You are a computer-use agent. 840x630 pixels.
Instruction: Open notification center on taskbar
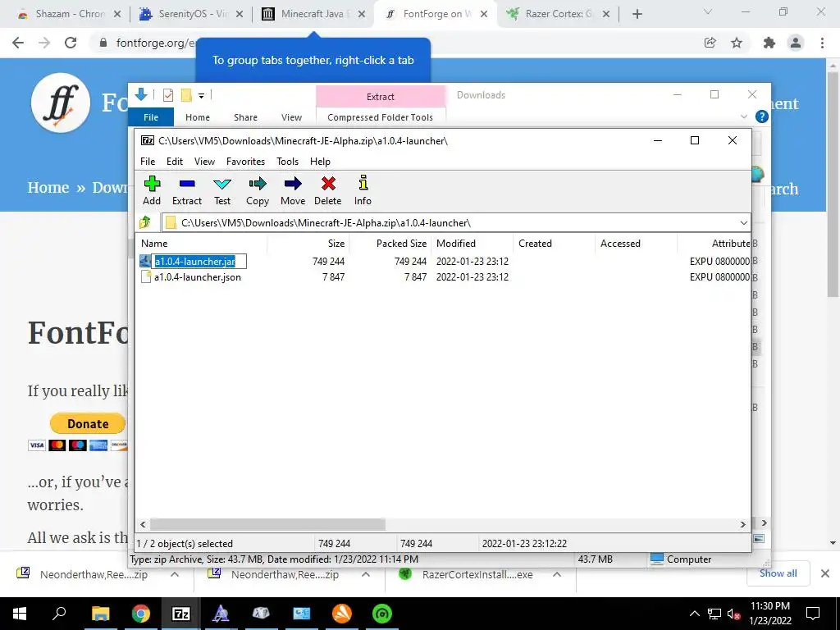[813, 614]
